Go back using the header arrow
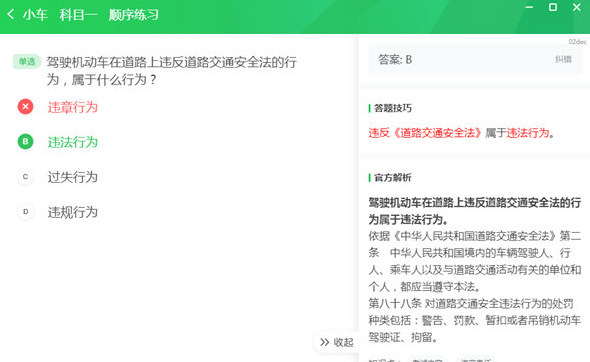This screenshot has height=362, width=590. coord(11,15)
